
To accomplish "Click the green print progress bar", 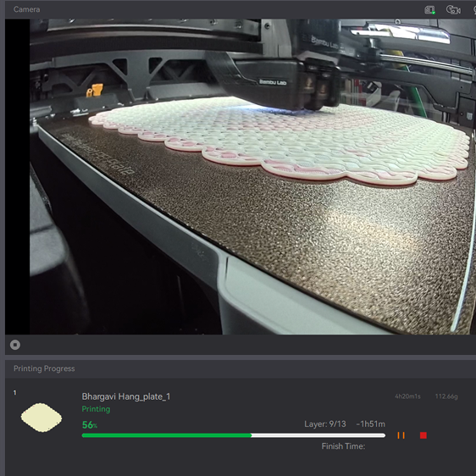I will [234, 435].
